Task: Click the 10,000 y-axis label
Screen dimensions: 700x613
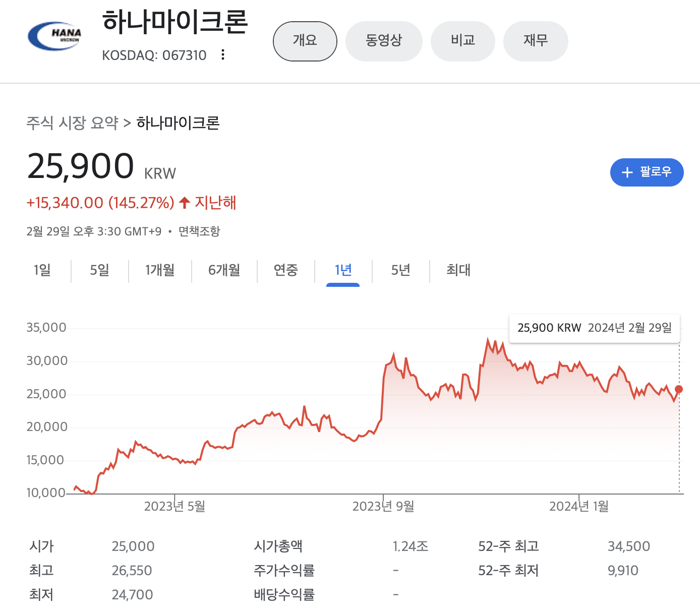Action: point(46,493)
